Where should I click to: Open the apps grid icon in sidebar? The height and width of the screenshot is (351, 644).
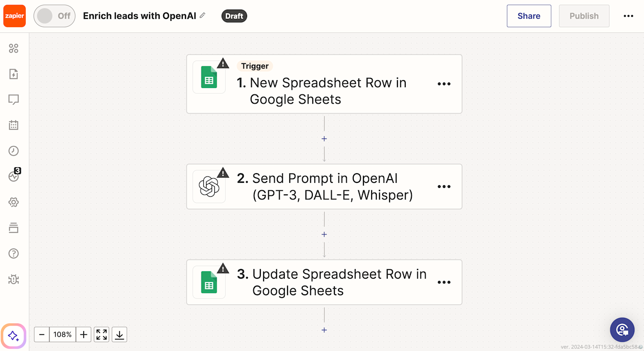14,48
